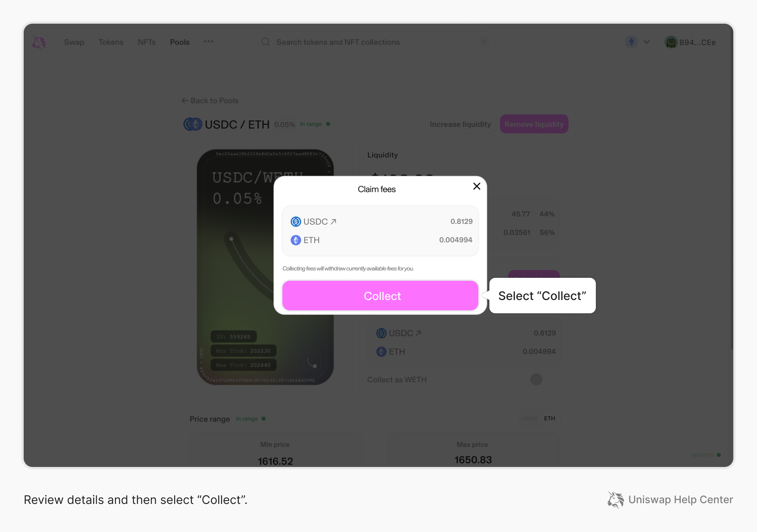Go to the Swap tab
The height and width of the screenshot is (532, 757).
coord(74,42)
